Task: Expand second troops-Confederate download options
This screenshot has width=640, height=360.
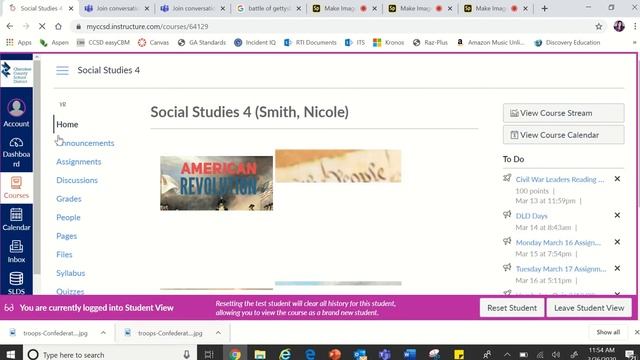Action: [218, 333]
